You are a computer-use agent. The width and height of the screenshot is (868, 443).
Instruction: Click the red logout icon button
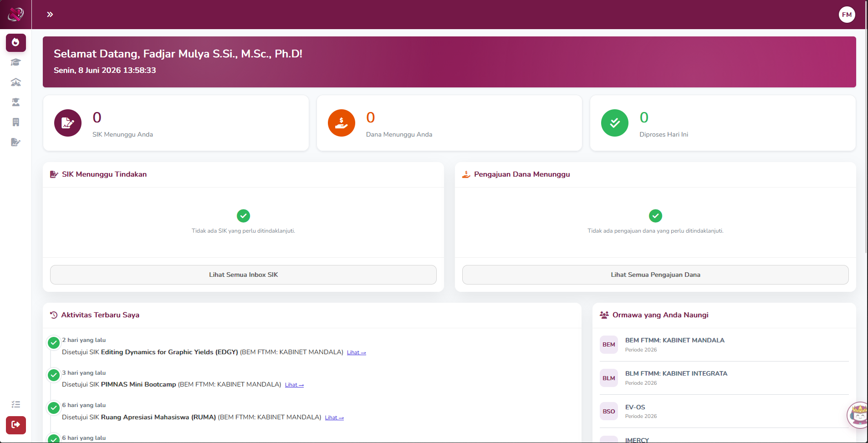[16, 425]
